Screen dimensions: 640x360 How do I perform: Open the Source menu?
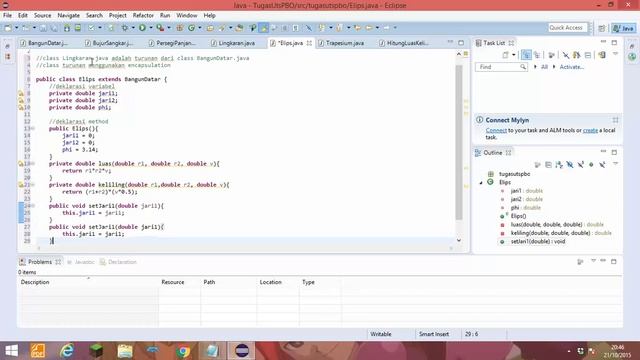coord(42,16)
